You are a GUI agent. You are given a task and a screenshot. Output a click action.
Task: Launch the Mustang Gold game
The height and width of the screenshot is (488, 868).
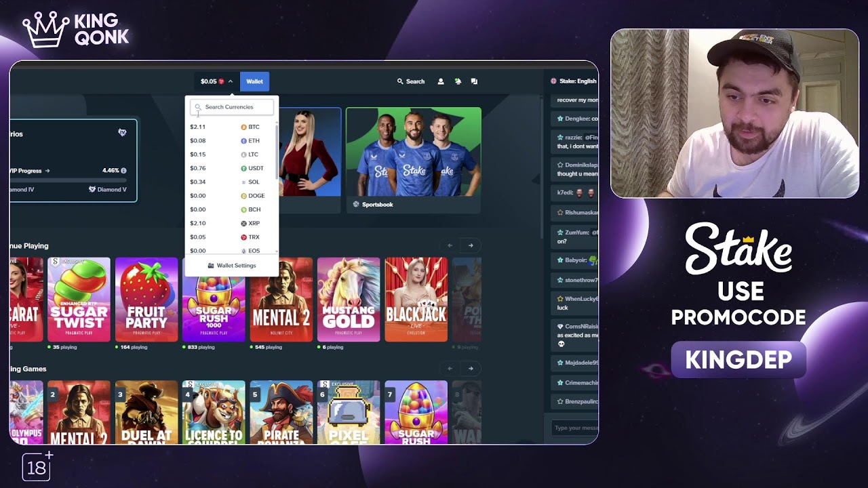tap(349, 300)
